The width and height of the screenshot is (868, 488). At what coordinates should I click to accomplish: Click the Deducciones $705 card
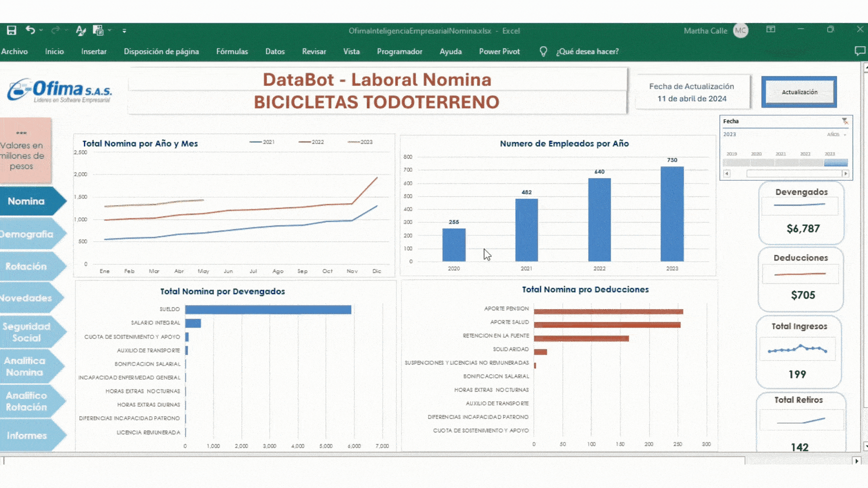point(801,279)
